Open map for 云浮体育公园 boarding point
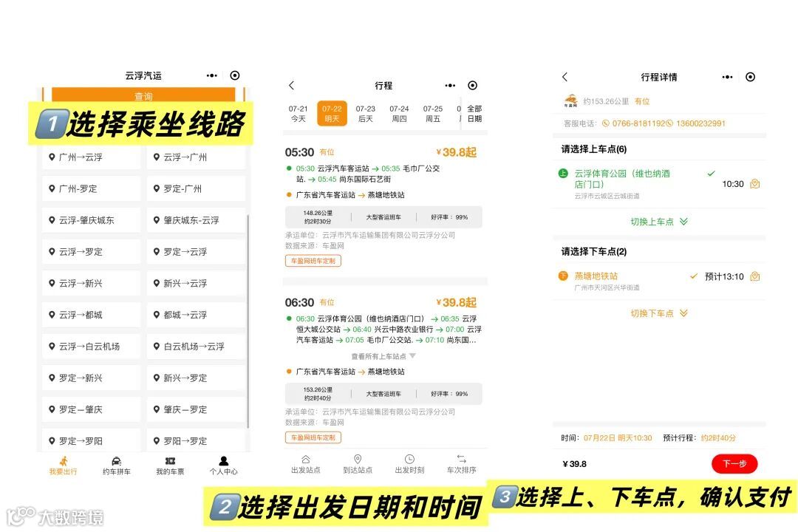 pos(755,184)
